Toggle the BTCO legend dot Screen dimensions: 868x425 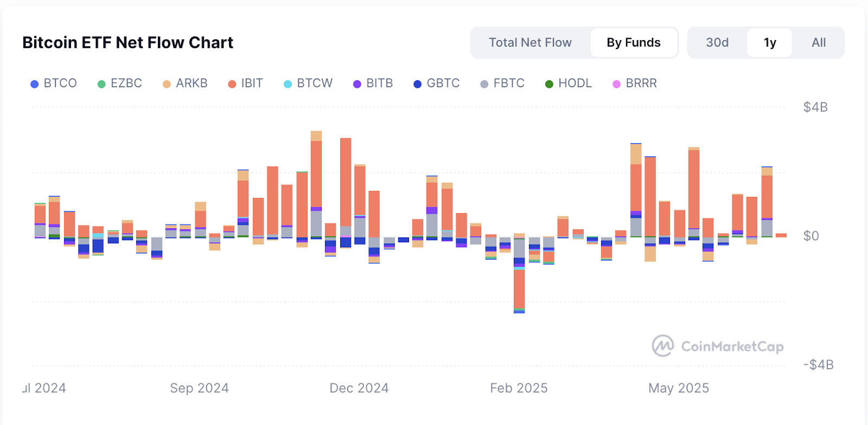[35, 84]
